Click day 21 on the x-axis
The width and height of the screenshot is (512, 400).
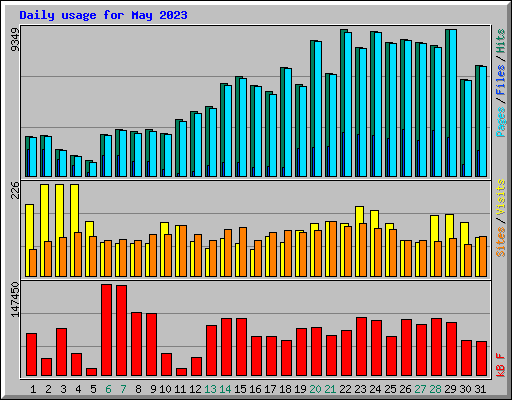click(330, 389)
